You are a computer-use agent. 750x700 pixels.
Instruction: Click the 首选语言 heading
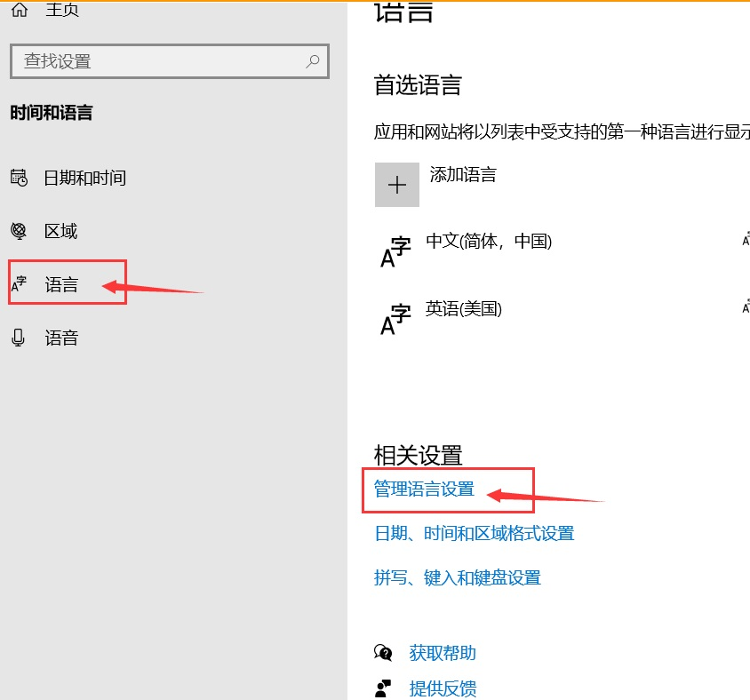[418, 85]
